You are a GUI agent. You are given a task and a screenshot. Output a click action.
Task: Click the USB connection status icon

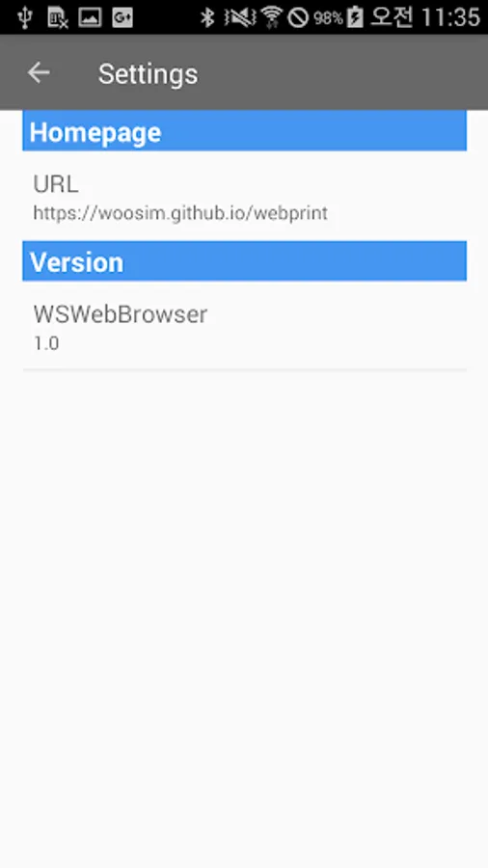(x=25, y=17)
